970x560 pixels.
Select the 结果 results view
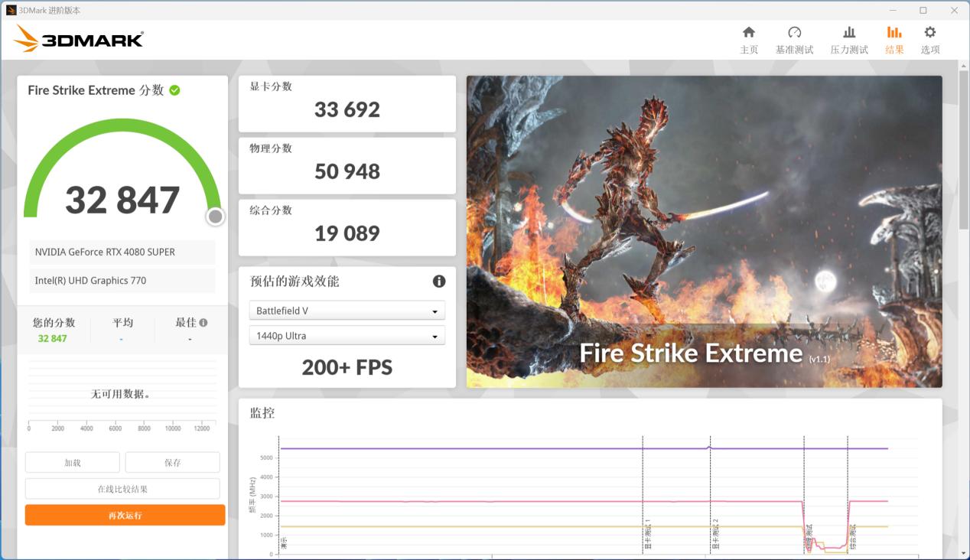894,38
